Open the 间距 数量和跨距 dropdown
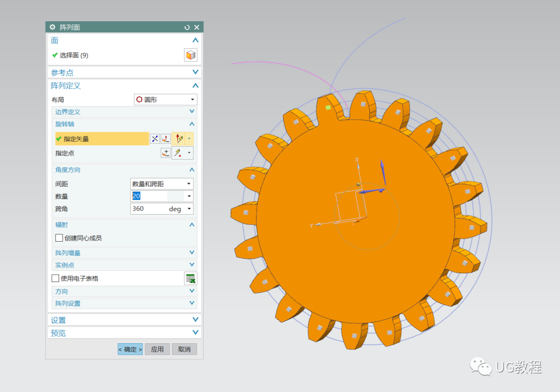The image size is (560, 392). 162,184
